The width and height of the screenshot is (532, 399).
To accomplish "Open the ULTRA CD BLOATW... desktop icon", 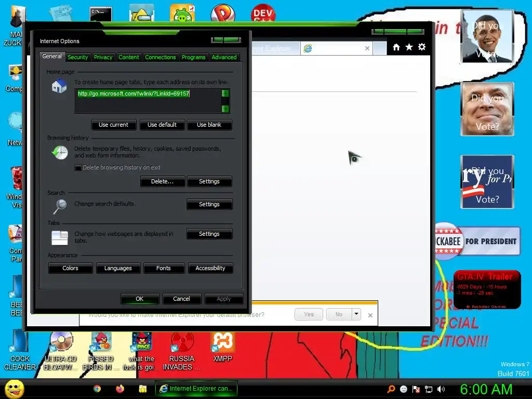I will tap(61, 352).
